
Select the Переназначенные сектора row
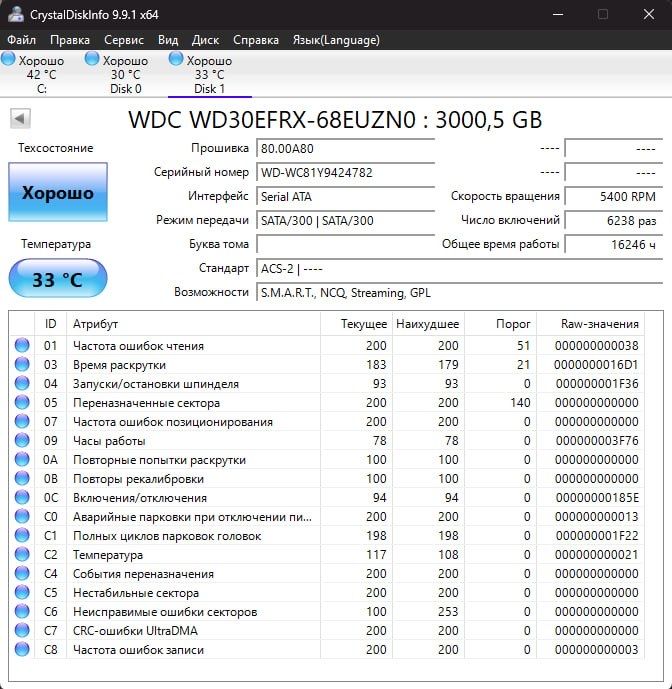pyautogui.click(x=327, y=403)
